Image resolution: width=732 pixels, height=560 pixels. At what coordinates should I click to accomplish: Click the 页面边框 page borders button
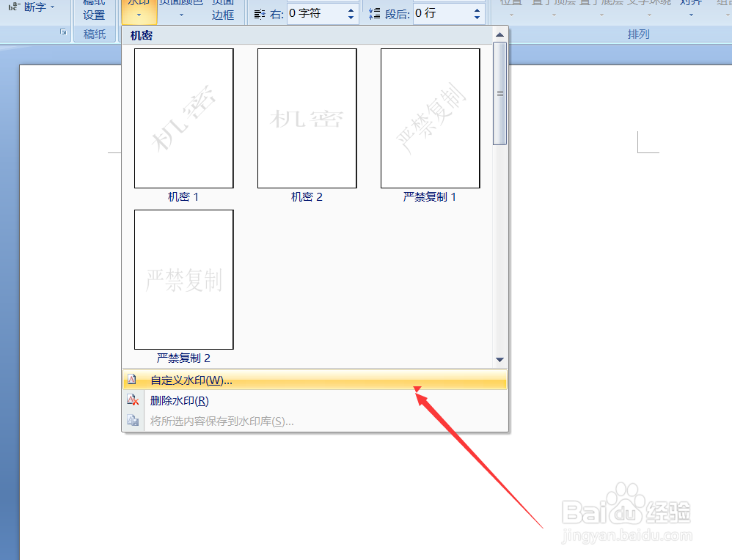coord(223,10)
